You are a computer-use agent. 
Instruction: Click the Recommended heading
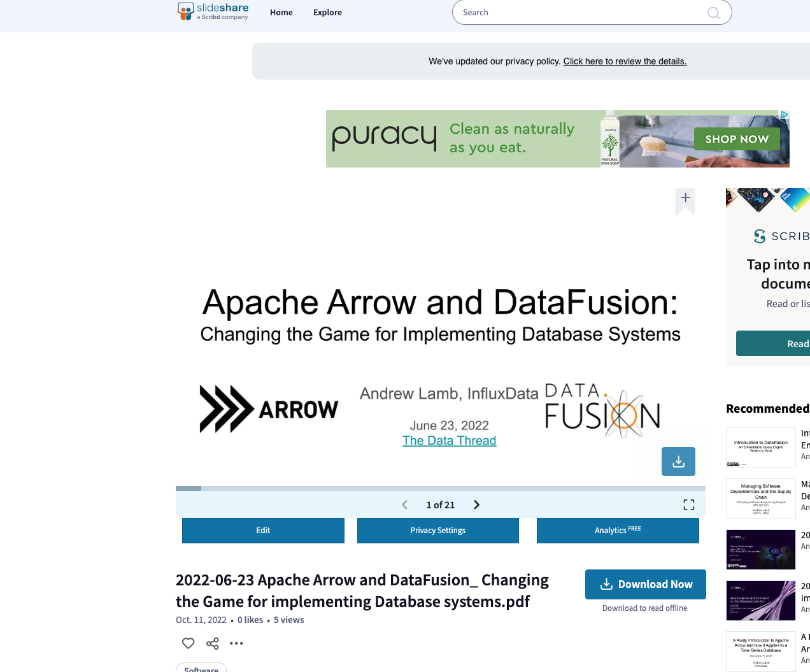coord(767,408)
